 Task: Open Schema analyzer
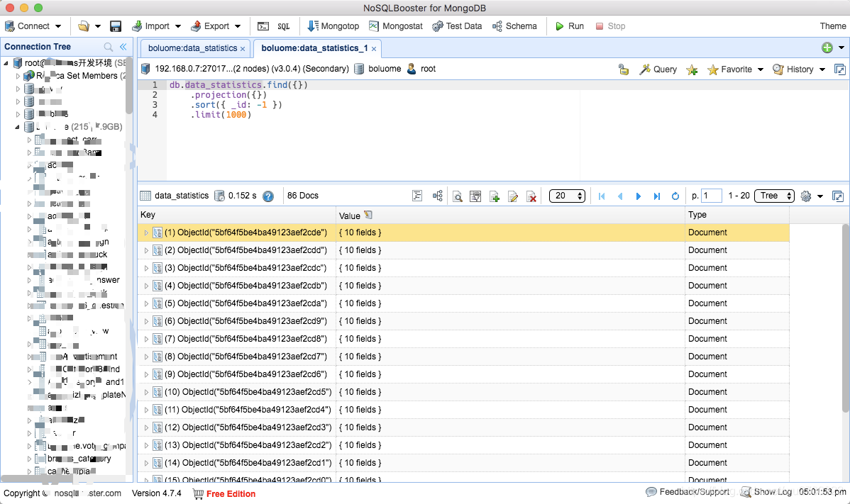point(514,26)
